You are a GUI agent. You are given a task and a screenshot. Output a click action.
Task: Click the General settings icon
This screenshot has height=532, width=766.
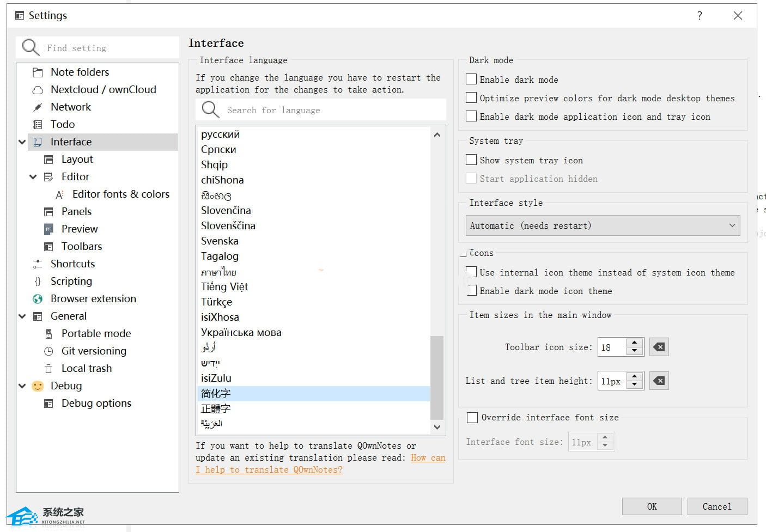[38, 316]
